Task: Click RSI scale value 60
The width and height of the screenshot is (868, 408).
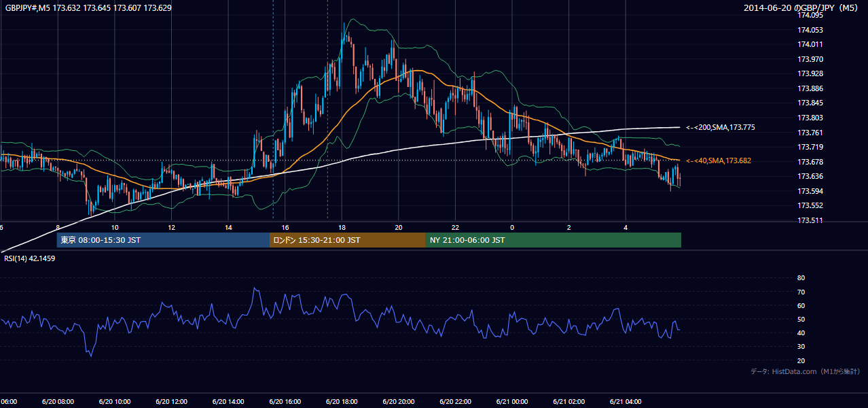Action: tap(801, 305)
